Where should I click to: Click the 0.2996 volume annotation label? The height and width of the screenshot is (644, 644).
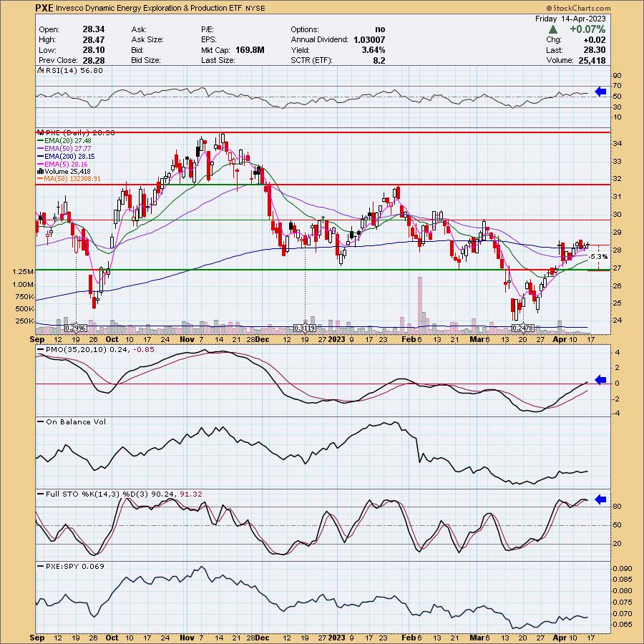coord(76,328)
